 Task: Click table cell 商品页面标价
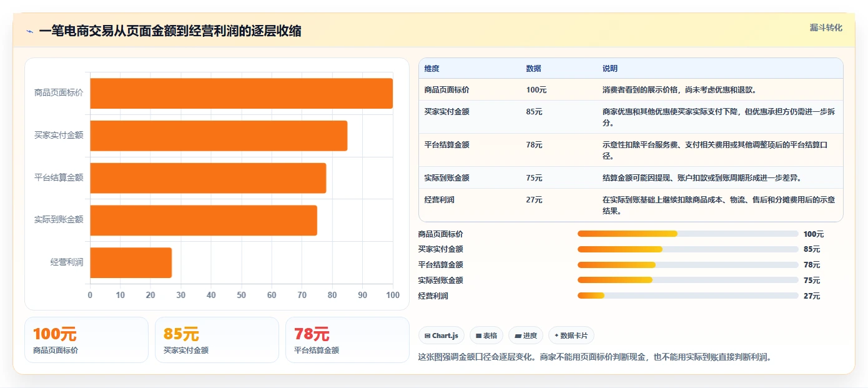pos(446,90)
